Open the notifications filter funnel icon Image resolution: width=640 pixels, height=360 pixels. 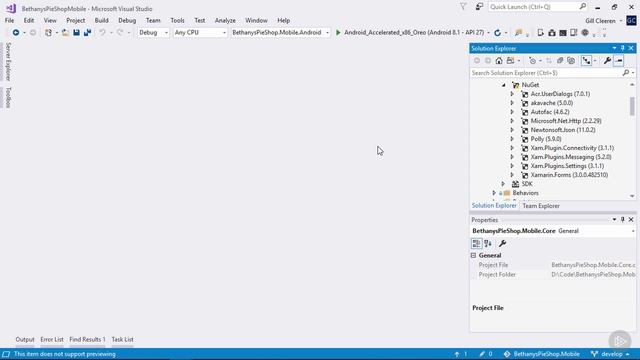click(463, 7)
